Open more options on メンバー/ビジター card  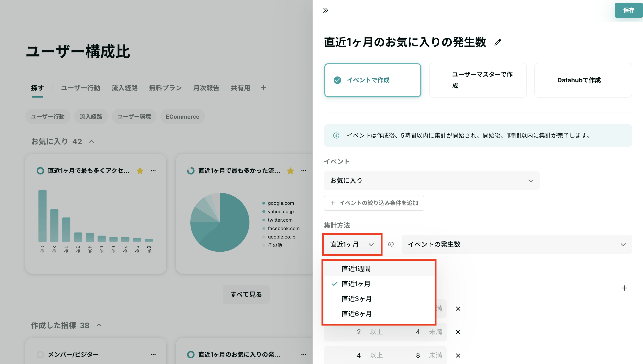153,354
